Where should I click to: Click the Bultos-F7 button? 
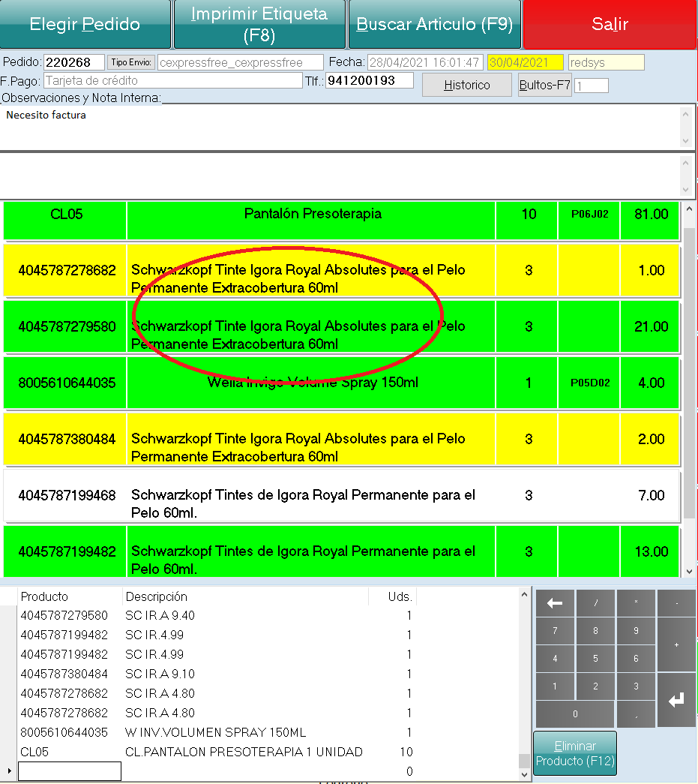[544, 85]
